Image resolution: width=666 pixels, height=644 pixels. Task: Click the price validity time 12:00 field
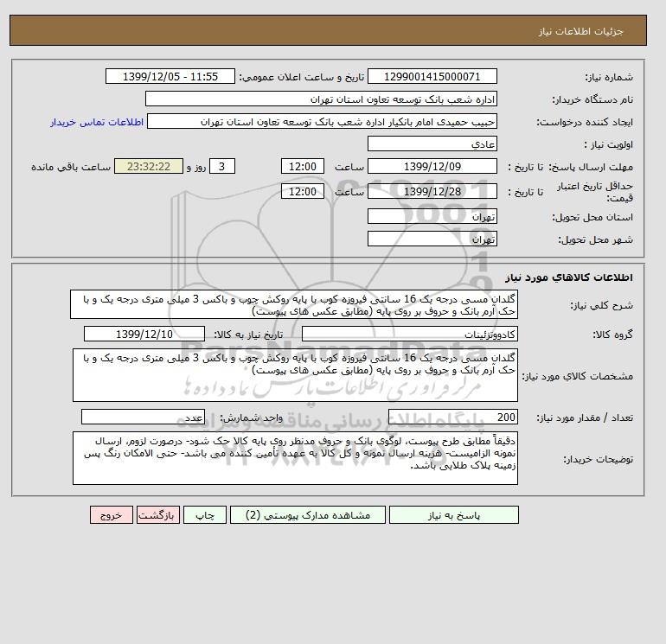click(x=303, y=191)
